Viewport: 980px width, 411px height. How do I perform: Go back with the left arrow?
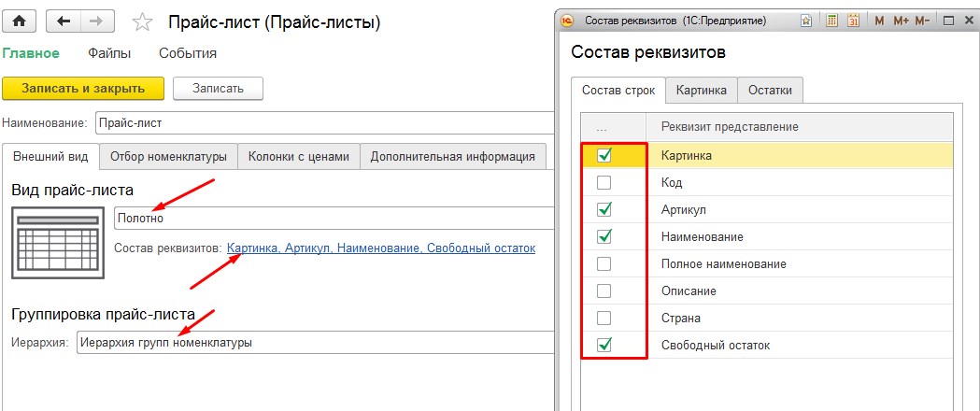click(63, 21)
